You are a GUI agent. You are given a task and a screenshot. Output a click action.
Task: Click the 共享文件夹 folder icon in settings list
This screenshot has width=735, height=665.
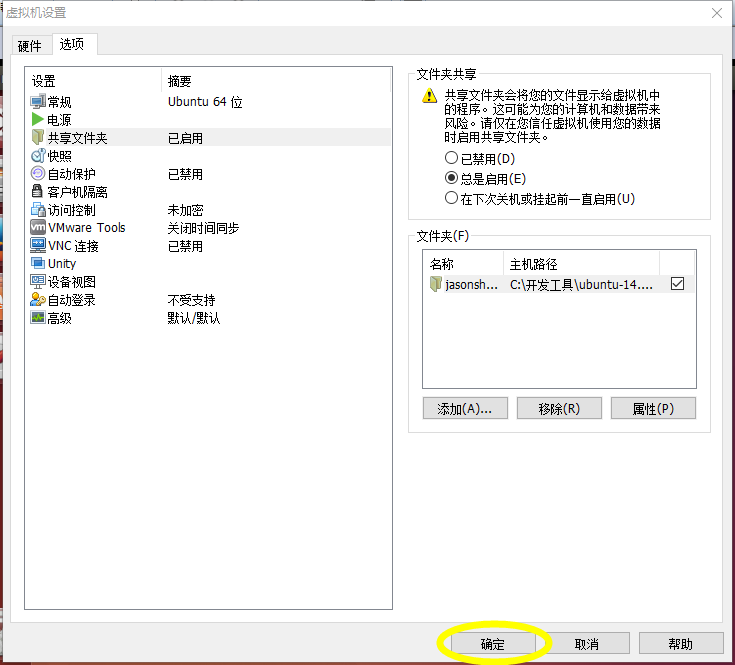tap(38, 137)
